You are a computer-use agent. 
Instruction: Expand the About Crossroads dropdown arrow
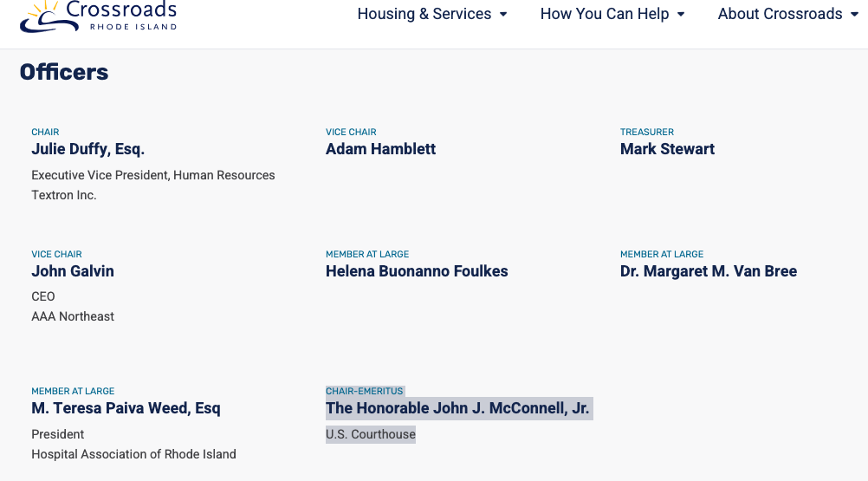click(854, 15)
